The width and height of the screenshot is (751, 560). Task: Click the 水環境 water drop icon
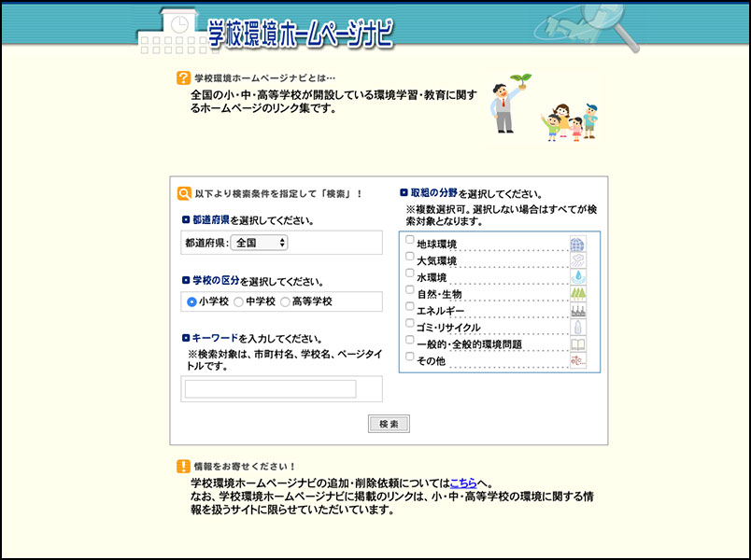tap(578, 277)
